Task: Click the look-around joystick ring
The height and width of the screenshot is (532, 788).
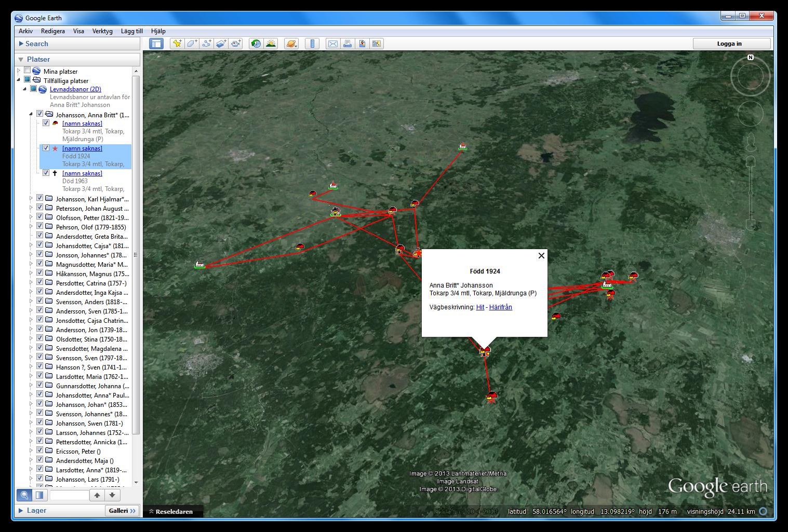Action: [x=750, y=77]
